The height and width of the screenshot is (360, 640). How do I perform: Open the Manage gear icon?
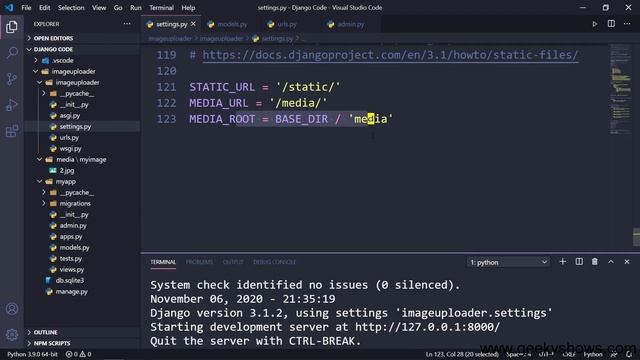point(12,335)
